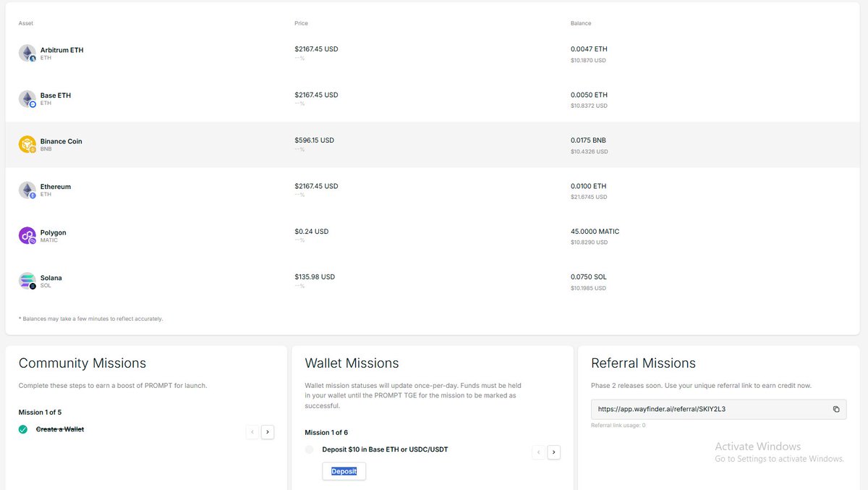Click the $10.1985 USD value
868x490 pixels.
pos(589,288)
